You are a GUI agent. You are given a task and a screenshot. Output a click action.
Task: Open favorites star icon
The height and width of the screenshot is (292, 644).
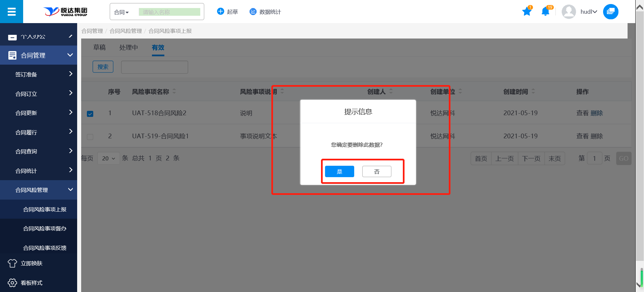point(527,12)
